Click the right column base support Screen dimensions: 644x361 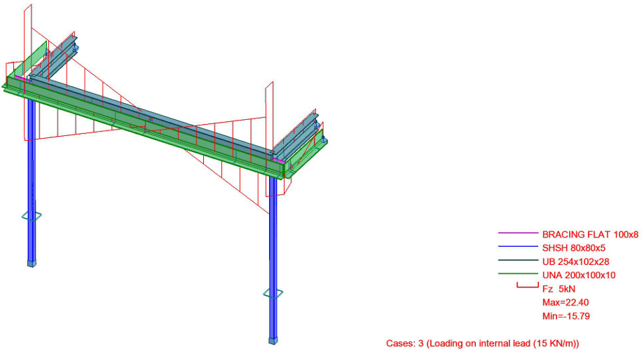point(273,341)
